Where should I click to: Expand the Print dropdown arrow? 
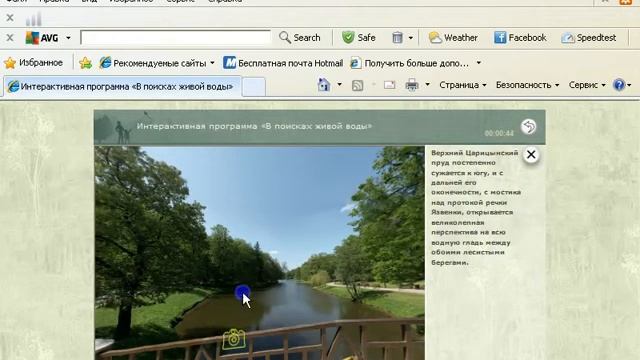pyautogui.click(x=427, y=84)
